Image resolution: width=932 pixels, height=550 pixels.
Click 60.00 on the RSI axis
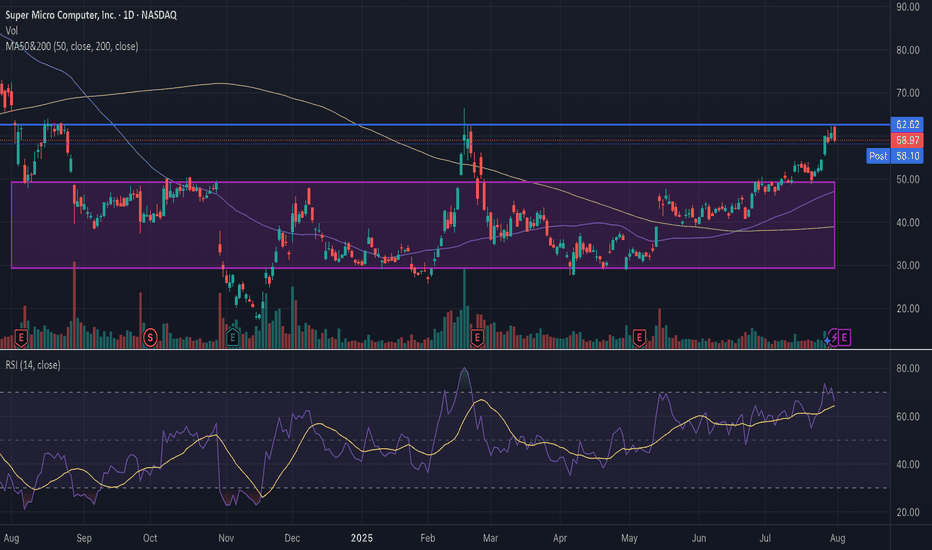pos(908,416)
